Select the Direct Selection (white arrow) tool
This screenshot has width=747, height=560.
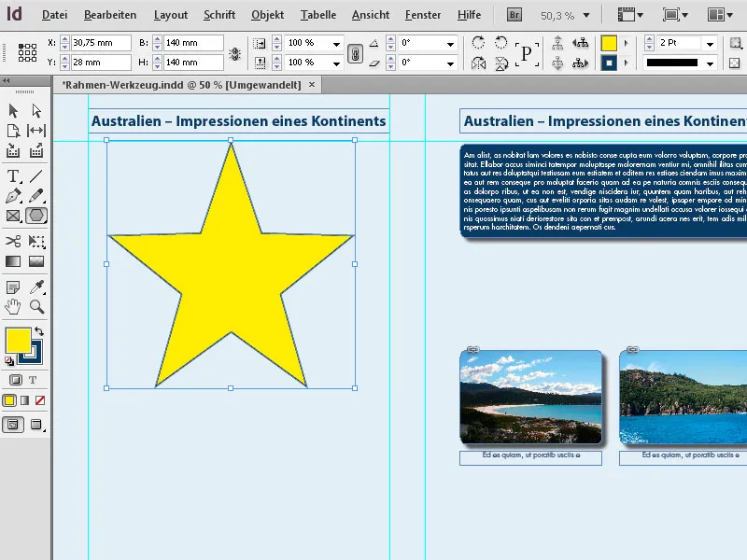click(36, 110)
